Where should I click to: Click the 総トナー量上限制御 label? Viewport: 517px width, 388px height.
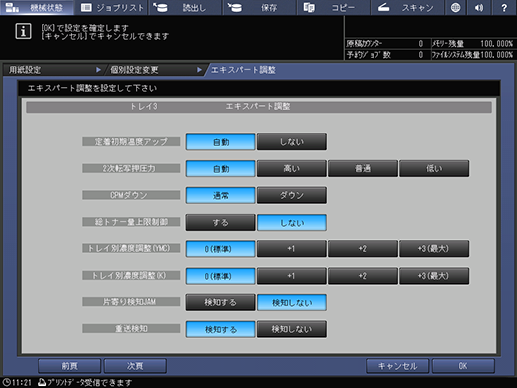click(x=131, y=222)
